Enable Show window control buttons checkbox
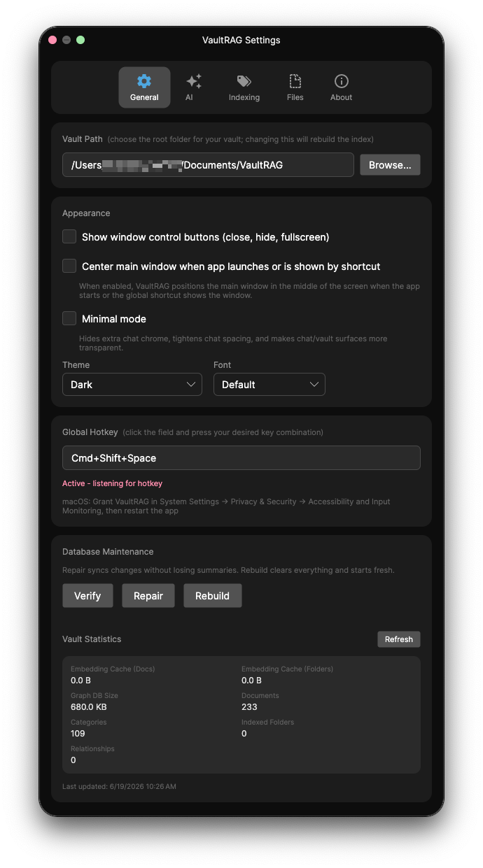483x868 pixels. 69,236
